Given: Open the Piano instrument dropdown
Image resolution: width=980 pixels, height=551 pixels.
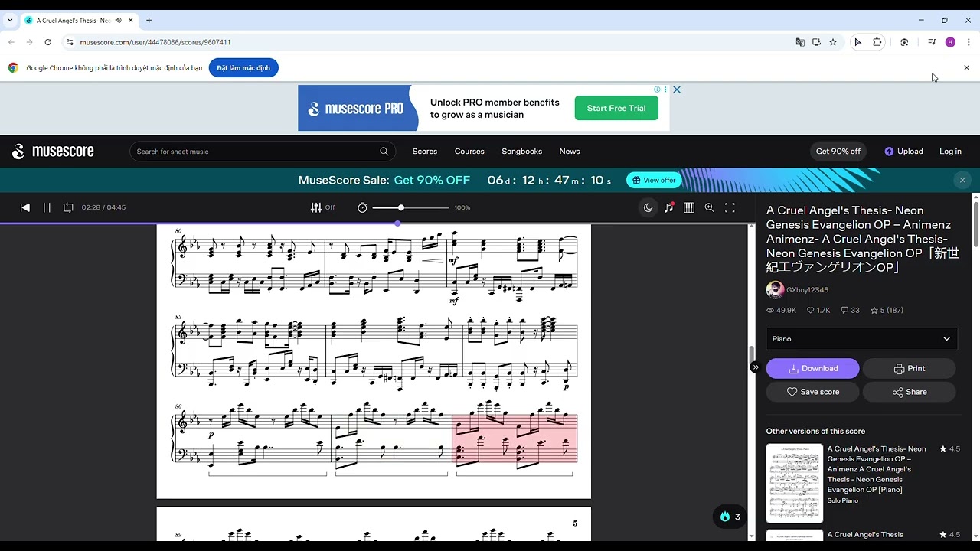Looking at the screenshot, I should click(x=861, y=339).
